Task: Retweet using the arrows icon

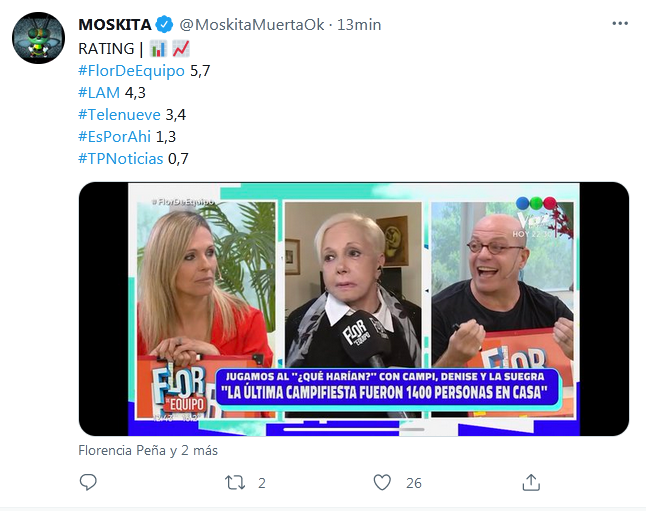Action: [x=235, y=483]
